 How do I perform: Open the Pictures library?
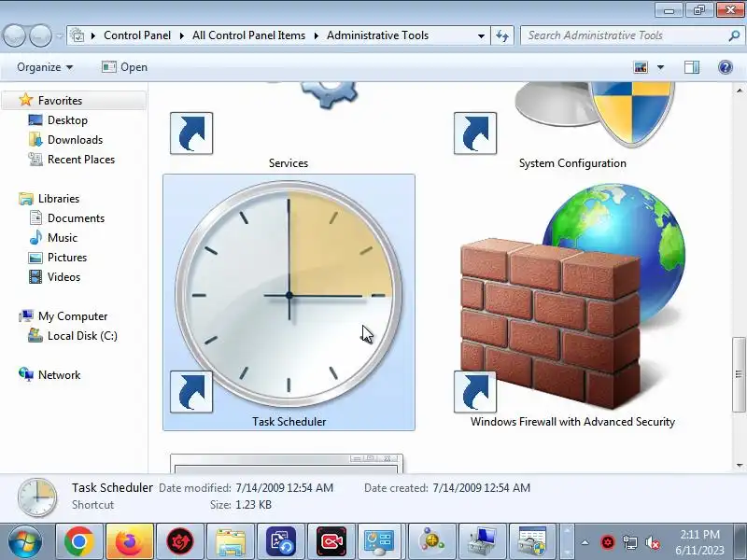coord(67,258)
